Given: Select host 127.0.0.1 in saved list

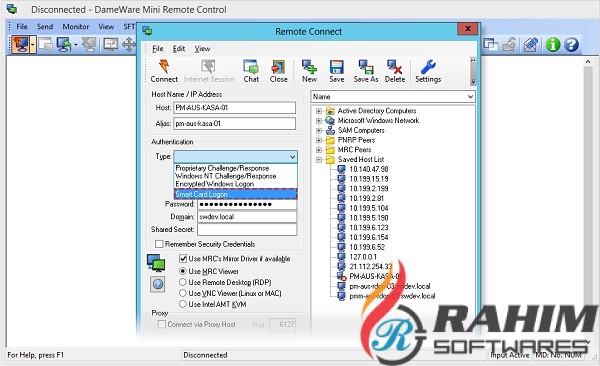Looking at the screenshot, I should [x=363, y=257].
